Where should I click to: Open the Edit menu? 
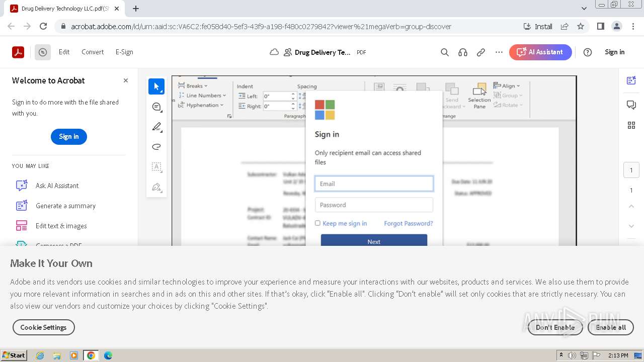(64, 52)
